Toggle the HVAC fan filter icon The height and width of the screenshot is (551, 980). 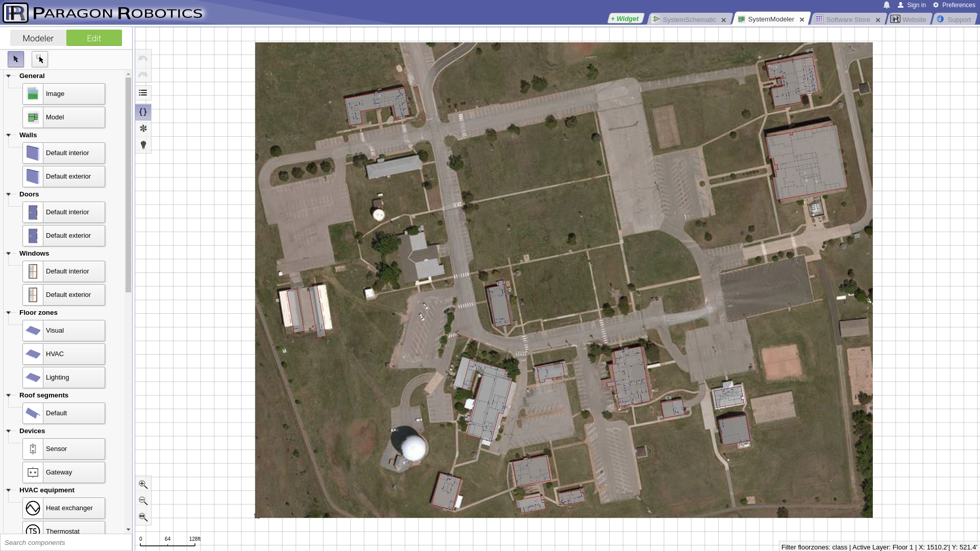(x=143, y=129)
